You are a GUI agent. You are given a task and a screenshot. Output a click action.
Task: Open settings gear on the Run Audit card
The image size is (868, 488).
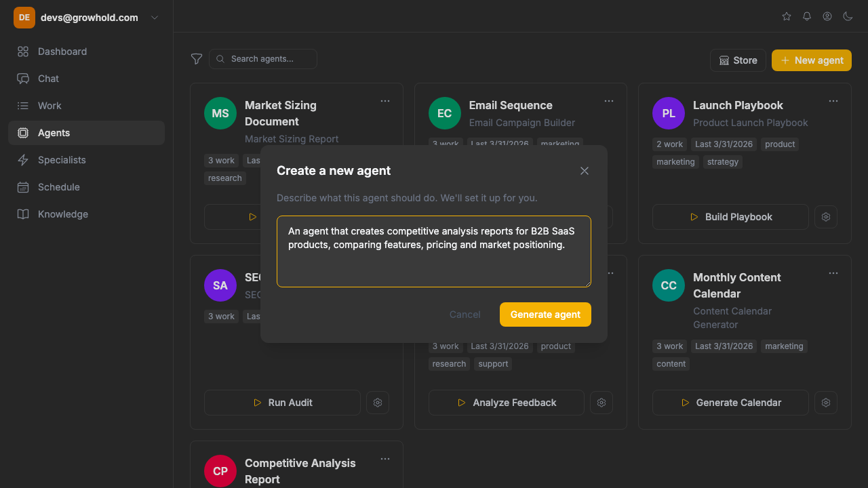click(x=378, y=402)
